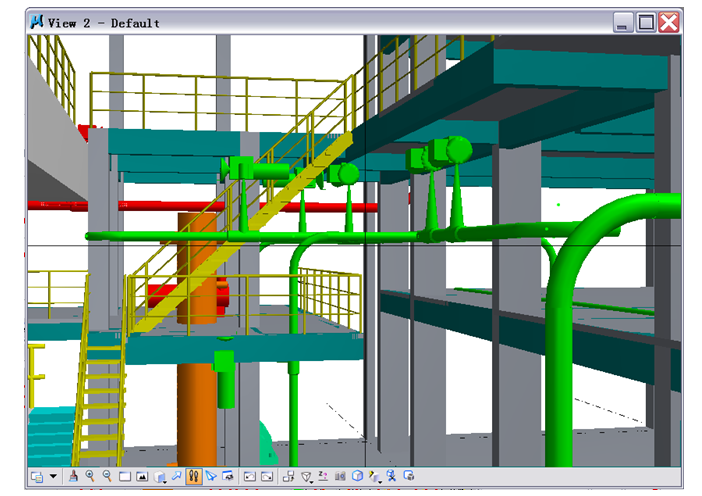Toggle the highlighted Walk tool
The image size is (702, 496).
point(194,477)
